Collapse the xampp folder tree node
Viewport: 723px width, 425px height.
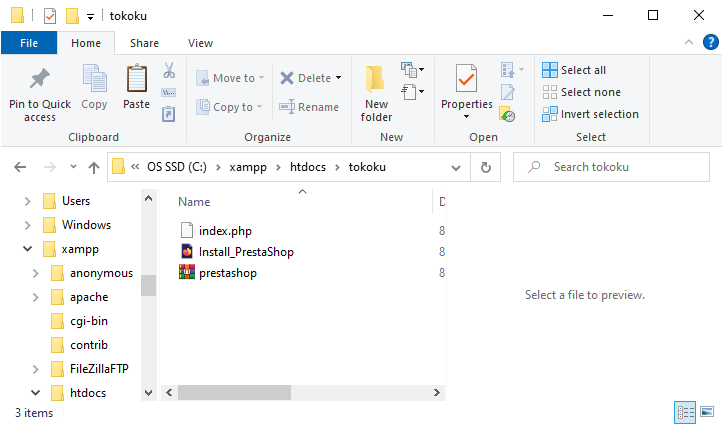pos(29,249)
